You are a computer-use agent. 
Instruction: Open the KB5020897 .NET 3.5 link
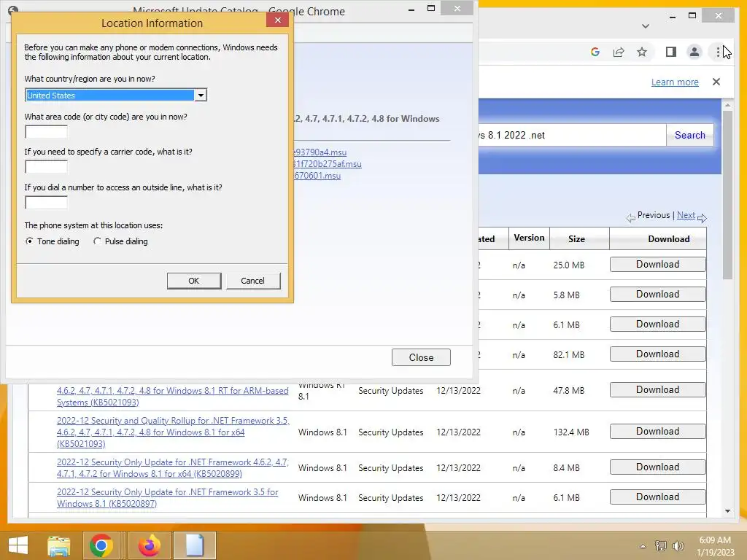[167, 497]
